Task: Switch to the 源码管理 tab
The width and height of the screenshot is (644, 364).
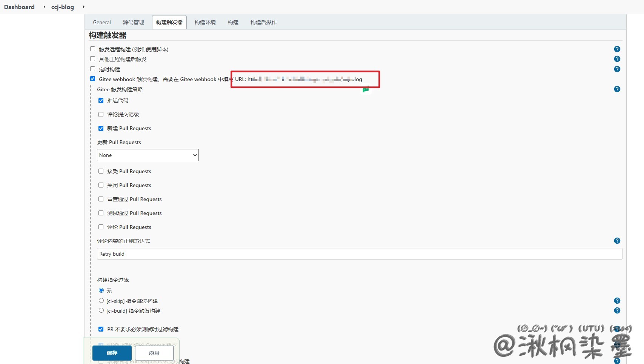Action: (x=133, y=22)
